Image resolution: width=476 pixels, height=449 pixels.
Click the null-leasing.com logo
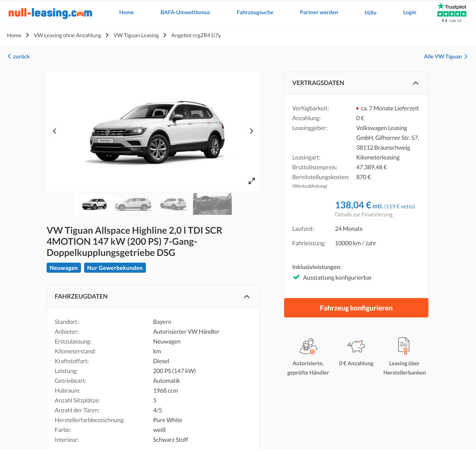[50, 13]
